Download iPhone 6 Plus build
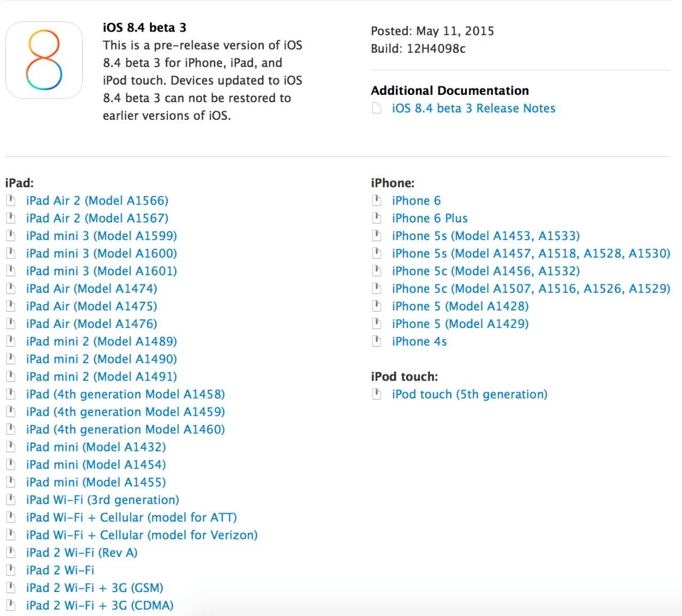Viewport: 682px width, 616px height. tap(429, 218)
